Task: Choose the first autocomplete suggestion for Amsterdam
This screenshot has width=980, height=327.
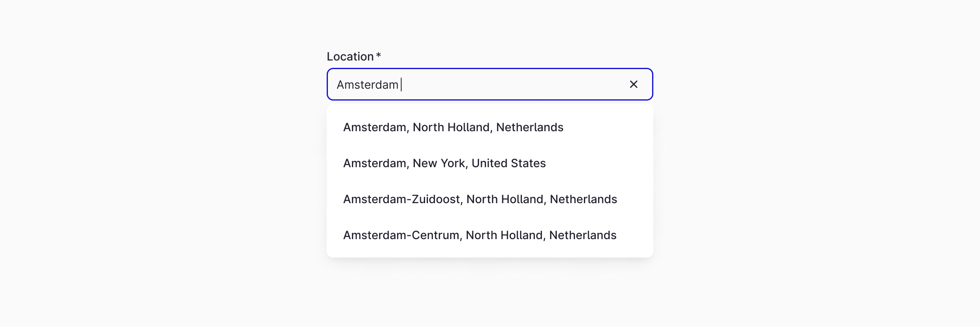Action: tap(453, 128)
